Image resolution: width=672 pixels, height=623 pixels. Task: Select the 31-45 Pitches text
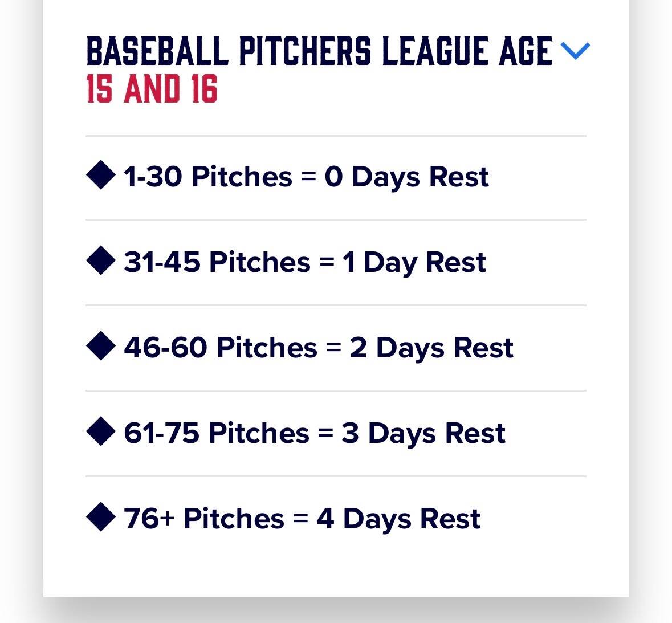pos(217,262)
